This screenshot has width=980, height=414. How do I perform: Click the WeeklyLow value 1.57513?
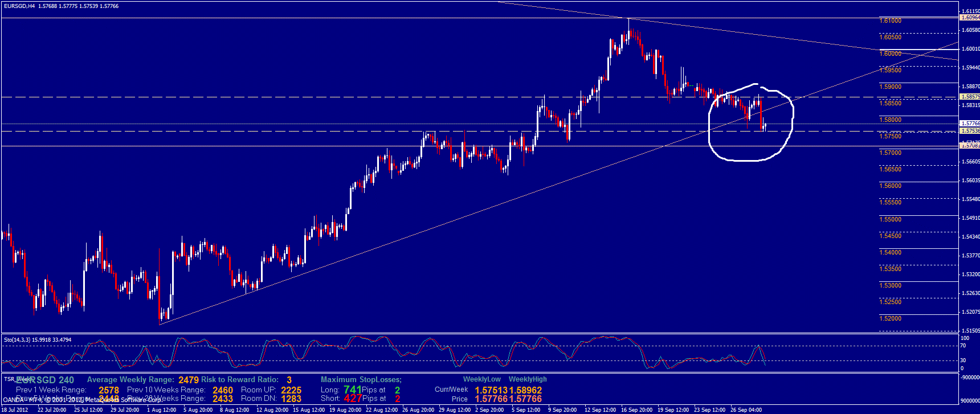tap(491, 390)
